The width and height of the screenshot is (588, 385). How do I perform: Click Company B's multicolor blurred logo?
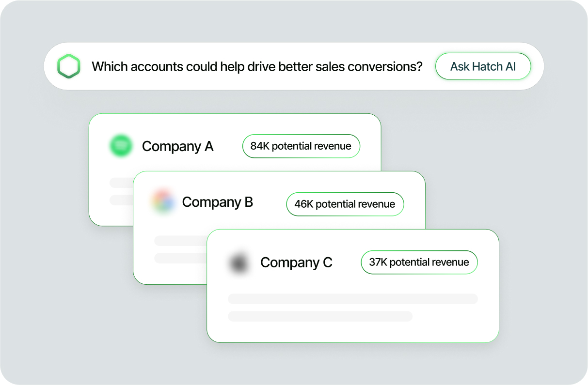click(163, 202)
